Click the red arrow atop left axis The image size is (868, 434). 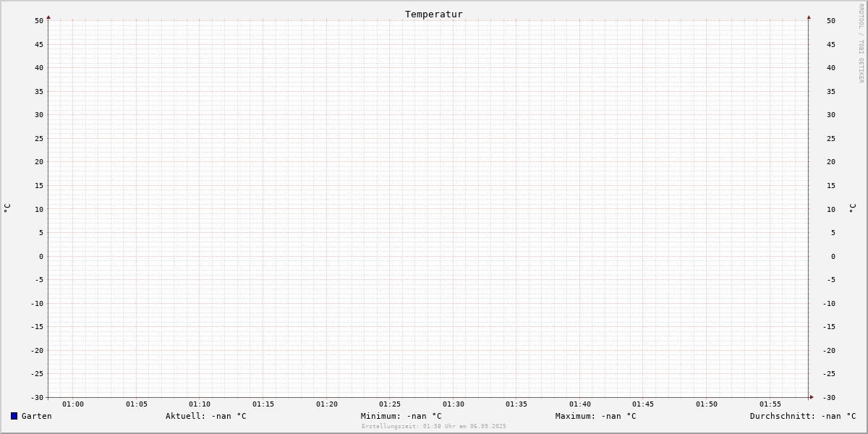[48, 17]
